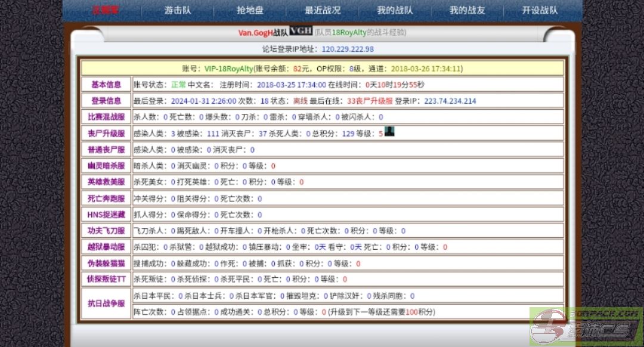Open the 英雄救美服 server label
This screenshot has height=347, width=644.
point(106,181)
